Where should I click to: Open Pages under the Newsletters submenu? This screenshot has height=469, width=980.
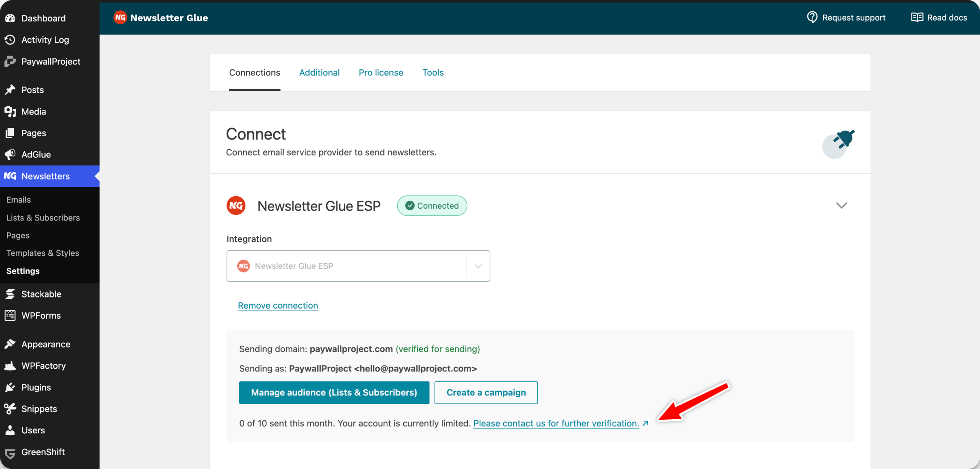click(18, 235)
